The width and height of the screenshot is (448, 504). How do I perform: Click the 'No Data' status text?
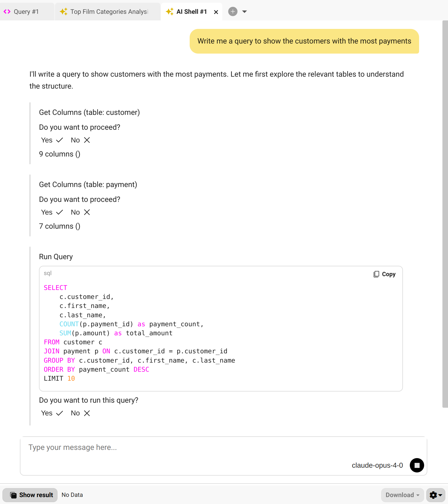click(72, 495)
